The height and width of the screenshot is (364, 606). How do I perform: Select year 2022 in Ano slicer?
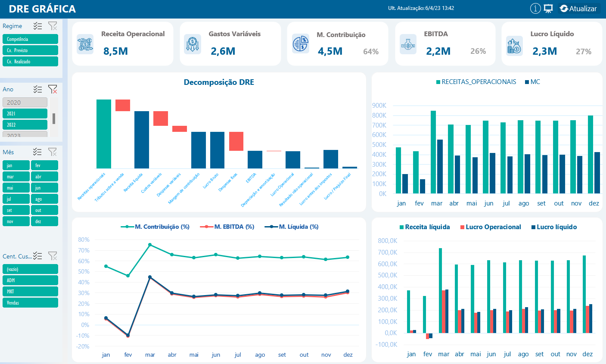click(25, 125)
